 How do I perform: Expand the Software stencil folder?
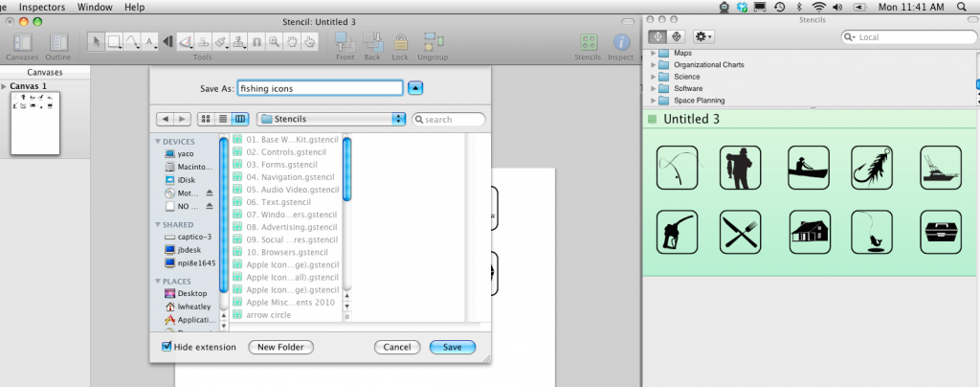click(x=654, y=88)
